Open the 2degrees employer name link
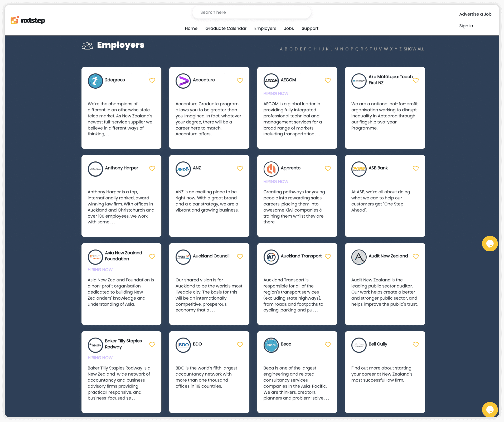 point(115,80)
